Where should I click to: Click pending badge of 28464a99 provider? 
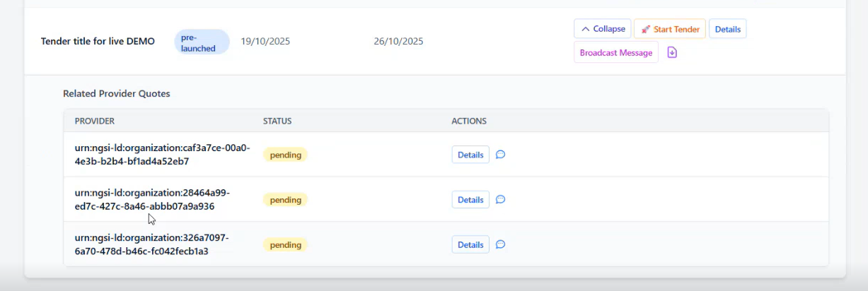(285, 200)
